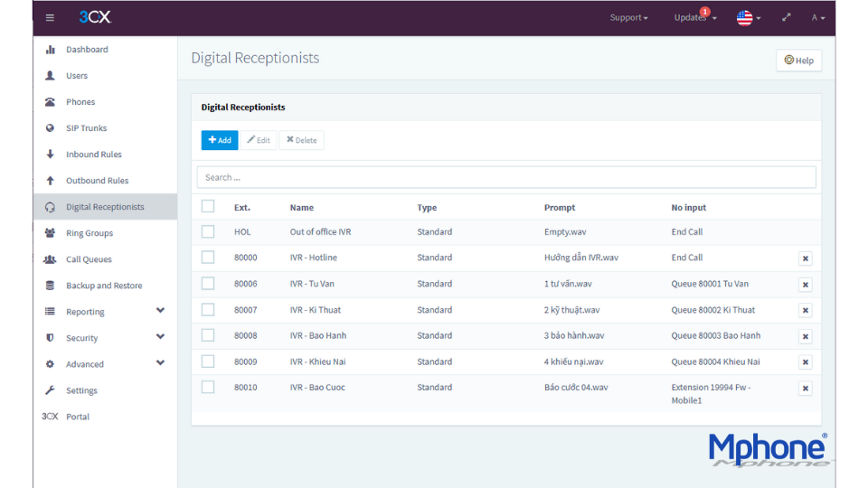Click 'Out of office IVR' name cell
868x488 pixels.
320,231
